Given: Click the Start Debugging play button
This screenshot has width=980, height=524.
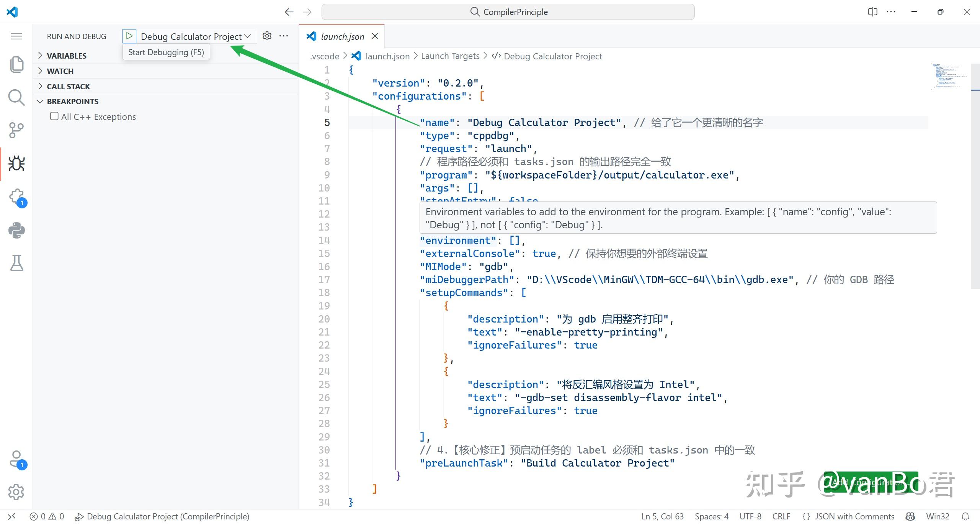Looking at the screenshot, I should [x=129, y=36].
